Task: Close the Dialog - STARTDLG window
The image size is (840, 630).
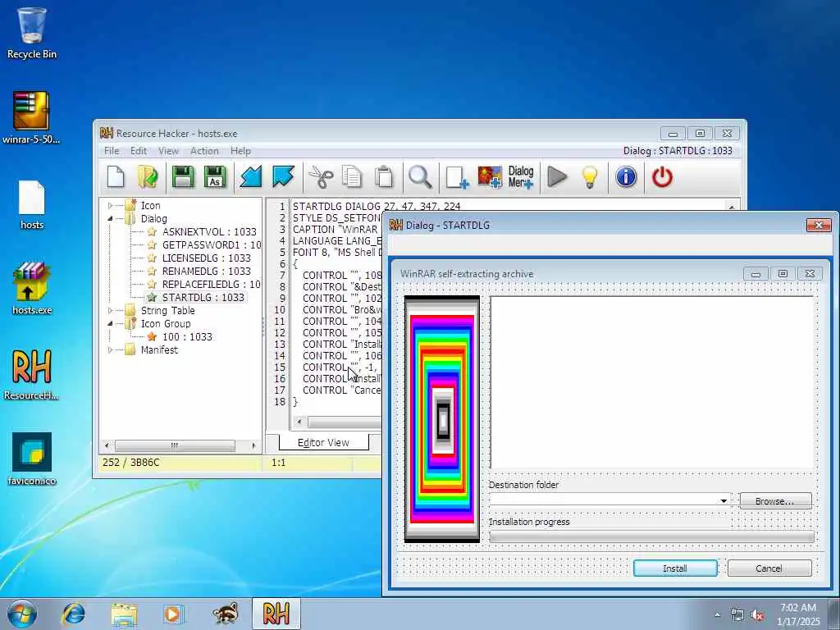Action: pyautogui.click(x=819, y=225)
